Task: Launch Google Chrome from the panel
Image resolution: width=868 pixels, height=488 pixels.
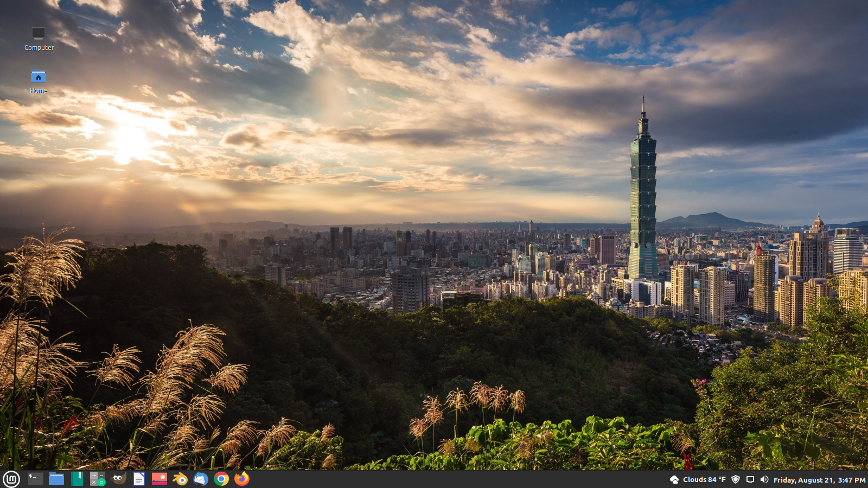Action: pyautogui.click(x=221, y=479)
